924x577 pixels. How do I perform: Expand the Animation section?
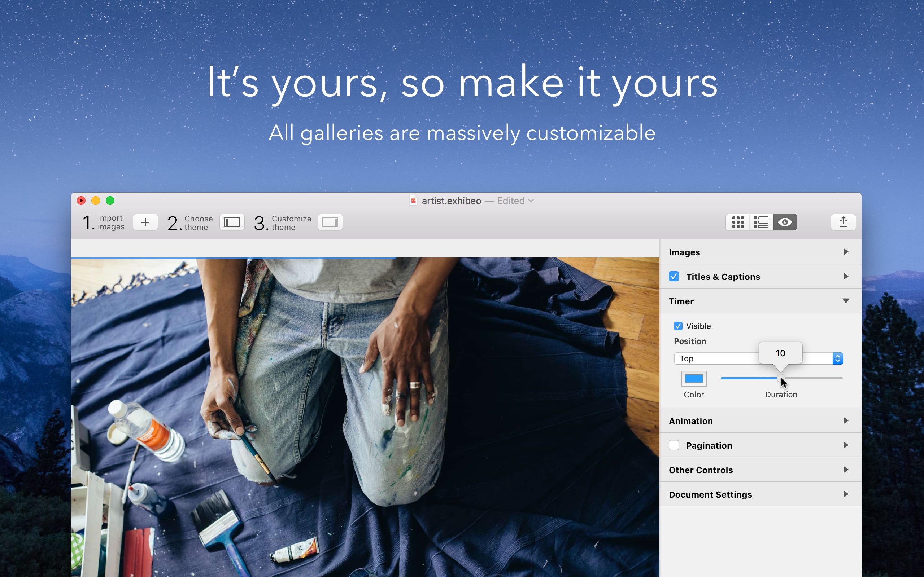pos(760,420)
